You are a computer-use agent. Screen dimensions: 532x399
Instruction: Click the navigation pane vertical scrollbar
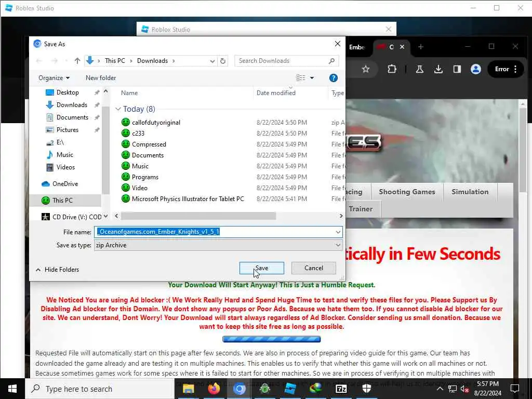[x=105, y=149]
